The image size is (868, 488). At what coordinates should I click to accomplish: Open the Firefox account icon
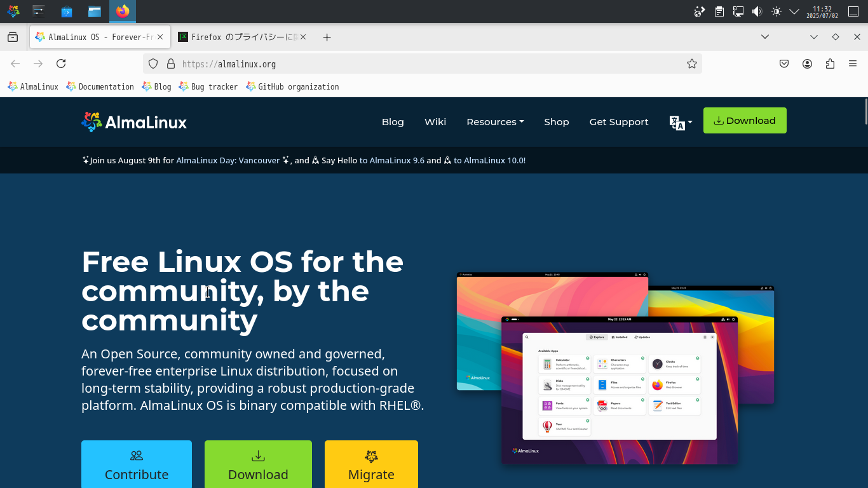click(807, 64)
